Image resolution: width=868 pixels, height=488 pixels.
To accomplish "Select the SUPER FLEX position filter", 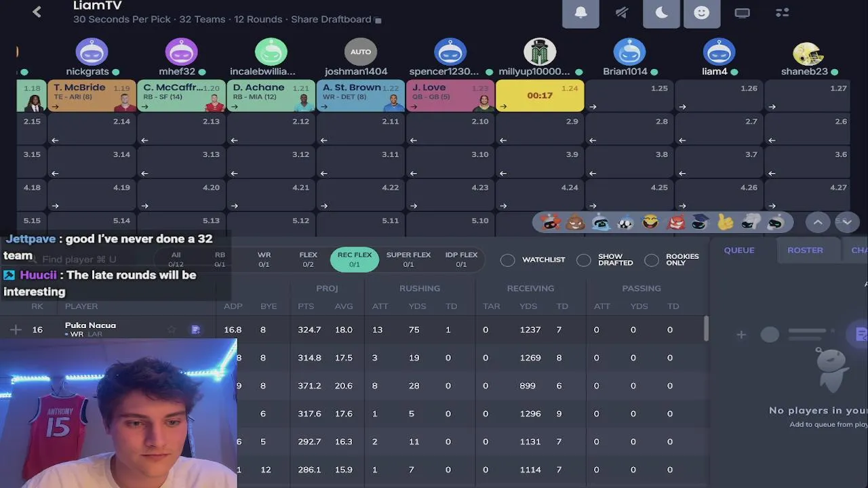I will pos(408,260).
